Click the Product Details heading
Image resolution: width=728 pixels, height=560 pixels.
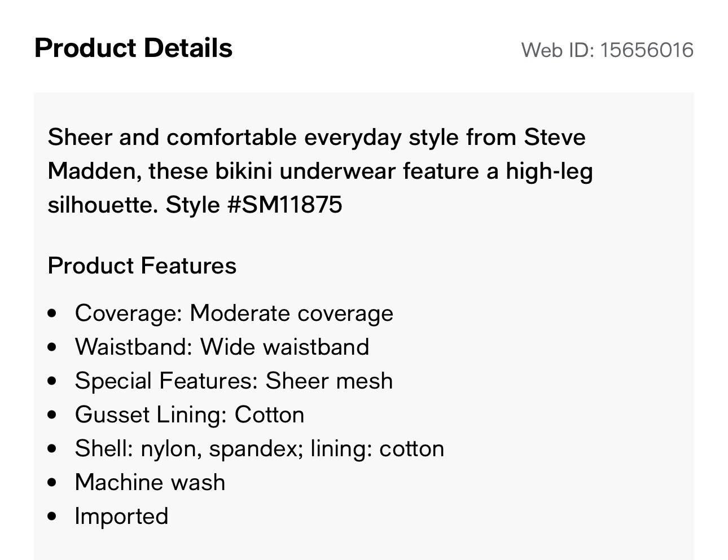coord(133,48)
